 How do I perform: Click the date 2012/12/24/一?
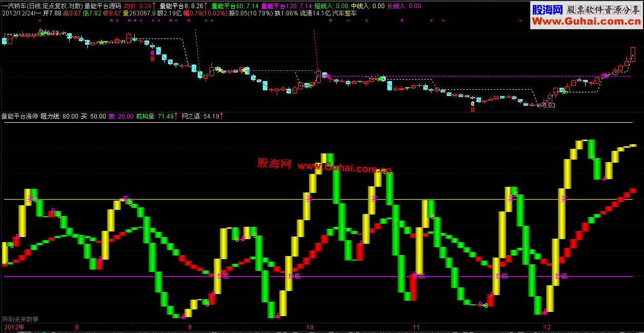pos(20,13)
